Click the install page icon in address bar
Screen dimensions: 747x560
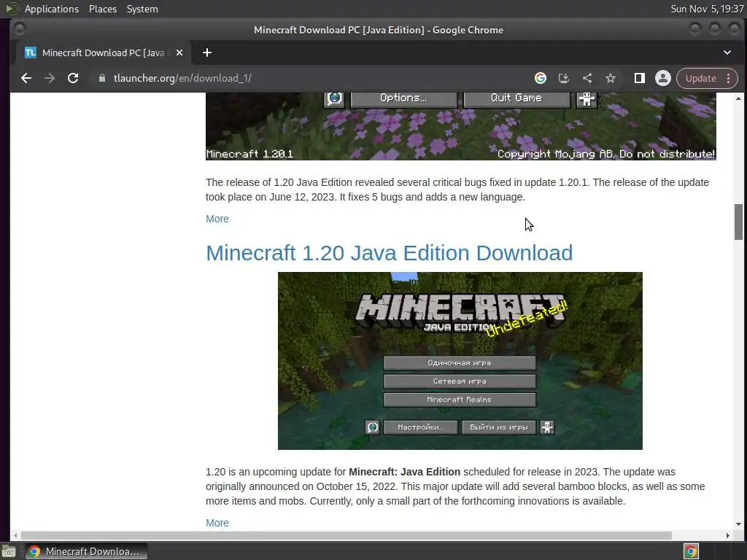coord(564,78)
